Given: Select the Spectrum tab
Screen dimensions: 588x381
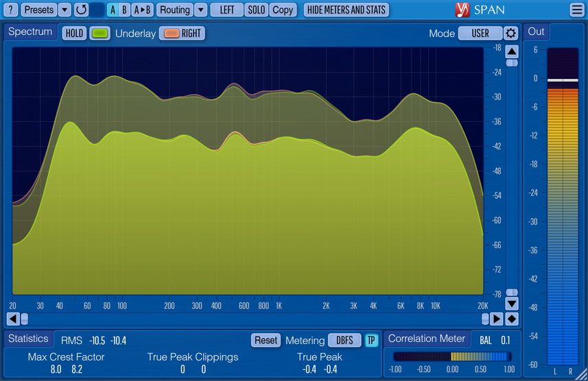Looking at the screenshot, I should (30, 32).
